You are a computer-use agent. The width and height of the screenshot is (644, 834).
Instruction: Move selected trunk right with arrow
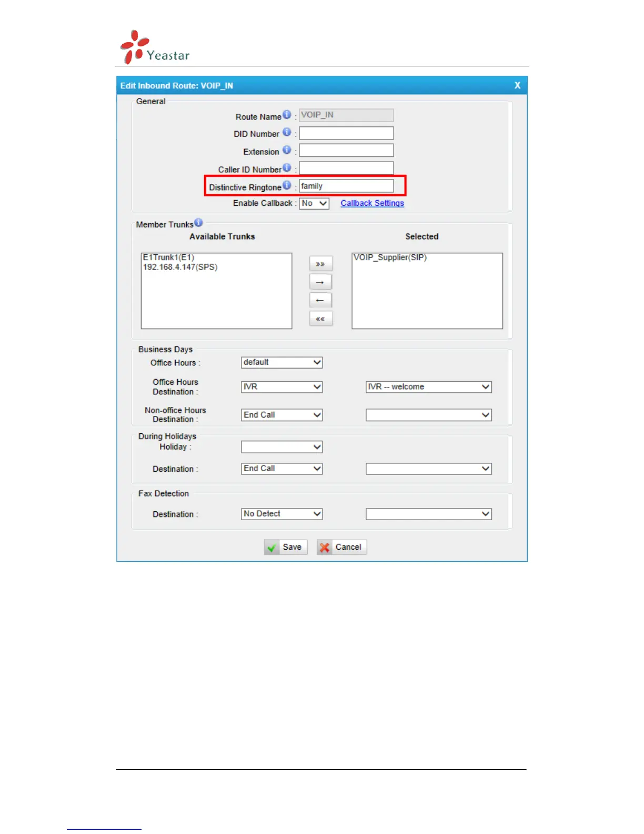coord(320,282)
